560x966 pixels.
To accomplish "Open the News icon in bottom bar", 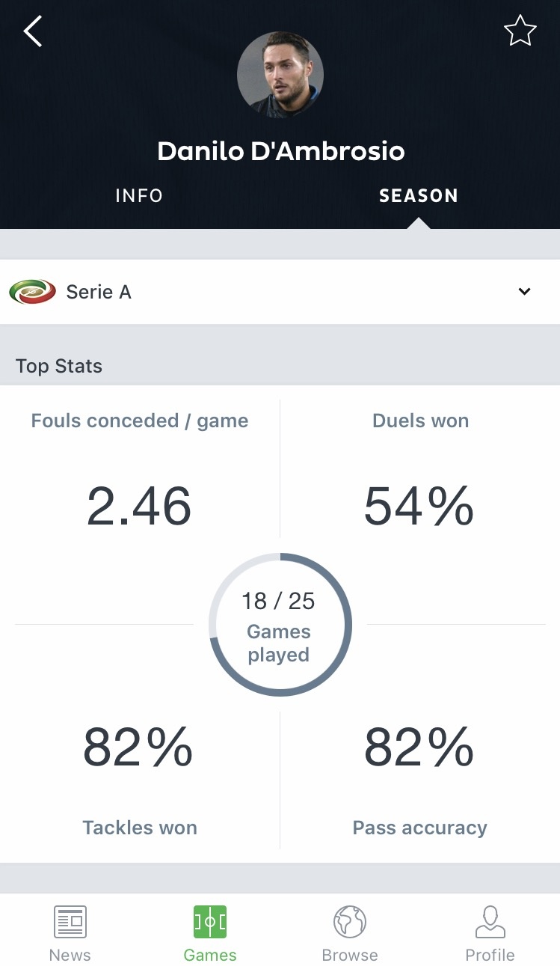I will tap(70, 923).
